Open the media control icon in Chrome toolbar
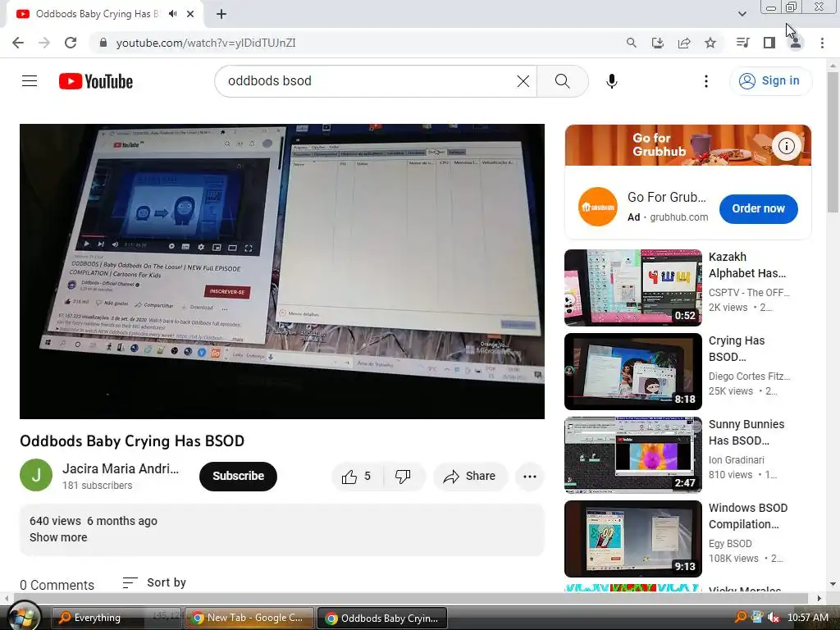 click(742, 43)
